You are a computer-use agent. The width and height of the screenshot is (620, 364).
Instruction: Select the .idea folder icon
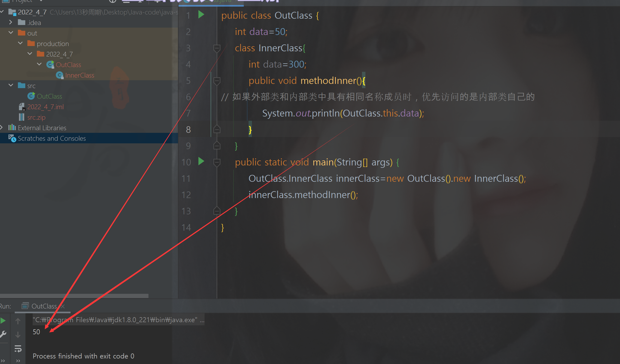[x=22, y=22]
